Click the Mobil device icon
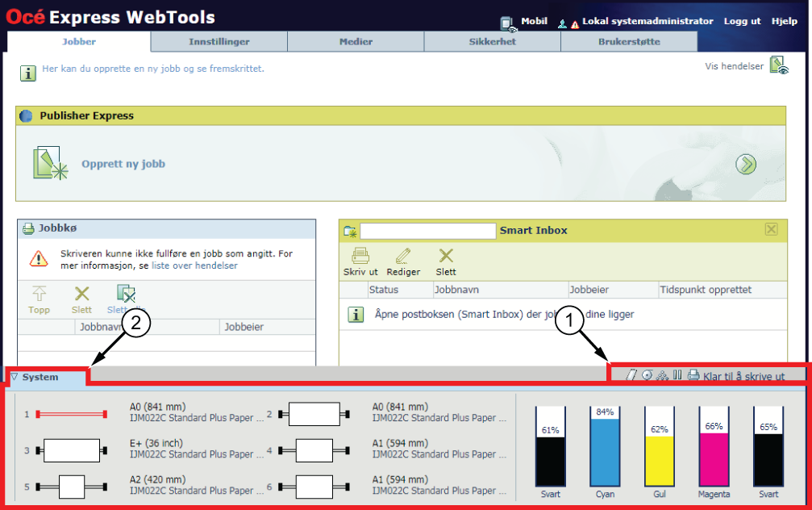Screen dimensions: 812x510 (508, 23)
